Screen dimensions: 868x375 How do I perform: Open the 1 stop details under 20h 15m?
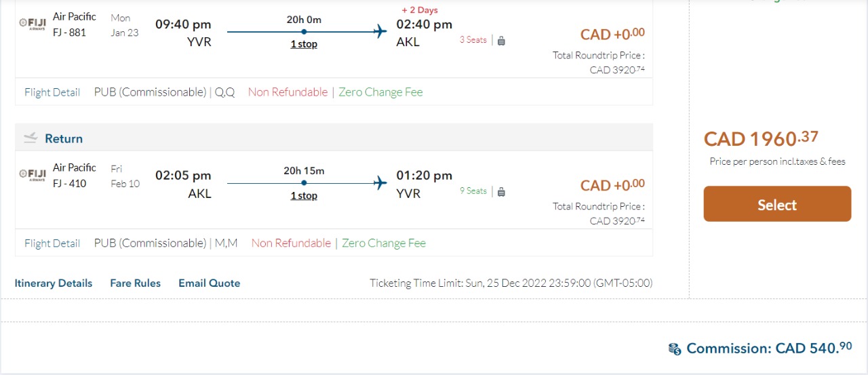pyautogui.click(x=304, y=196)
